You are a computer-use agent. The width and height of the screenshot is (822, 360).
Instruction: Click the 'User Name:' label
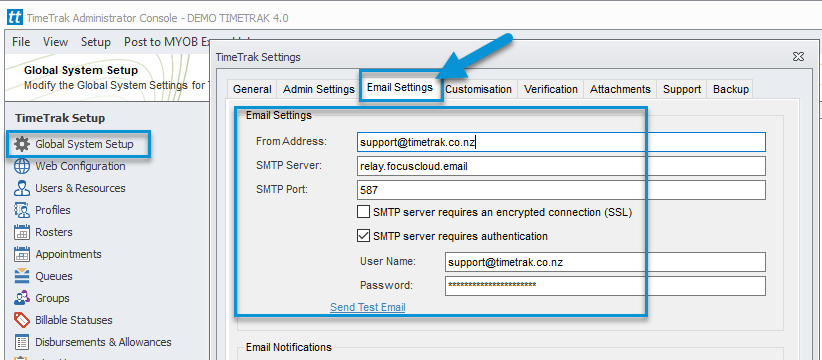point(387,261)
